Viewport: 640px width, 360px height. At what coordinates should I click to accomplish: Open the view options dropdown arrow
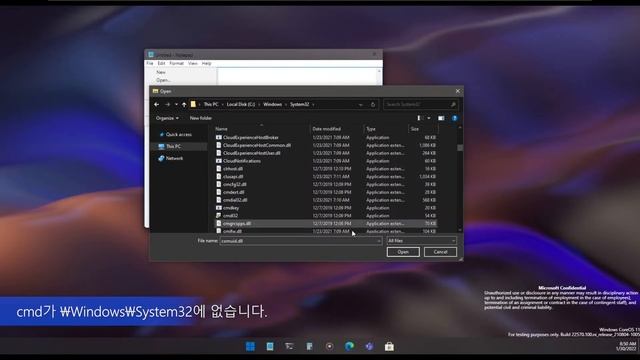click(429, 118)
